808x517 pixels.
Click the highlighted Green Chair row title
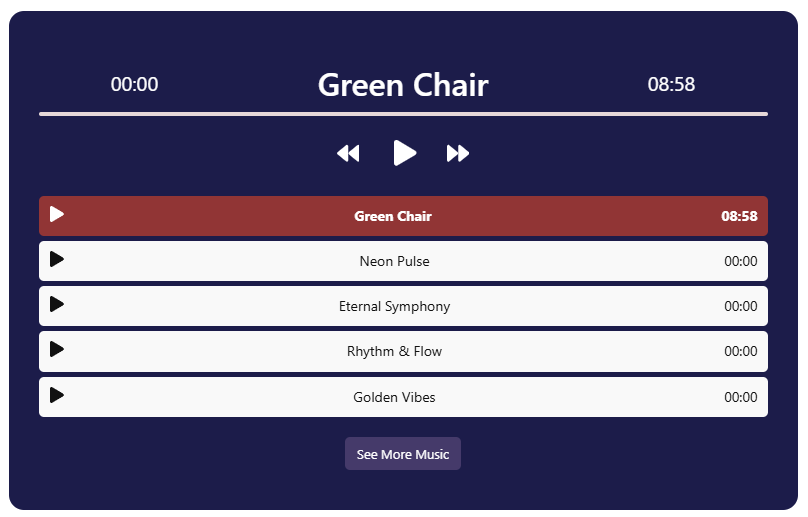point(393,216)
